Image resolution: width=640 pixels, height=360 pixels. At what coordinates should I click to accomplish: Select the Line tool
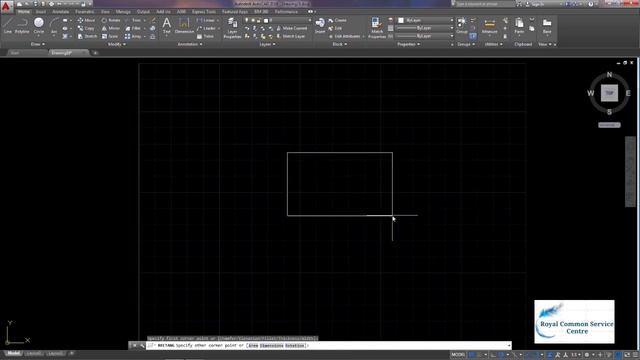[x=8, y=25]
